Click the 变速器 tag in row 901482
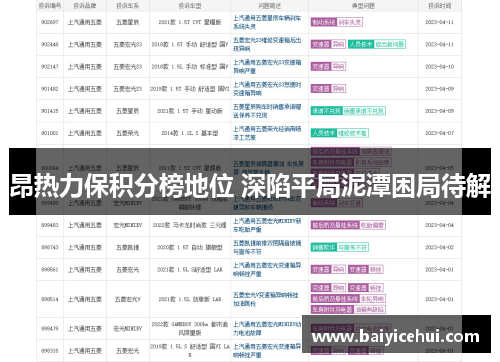Viewport: 500px width, 362px height. [x=321, y=89]
